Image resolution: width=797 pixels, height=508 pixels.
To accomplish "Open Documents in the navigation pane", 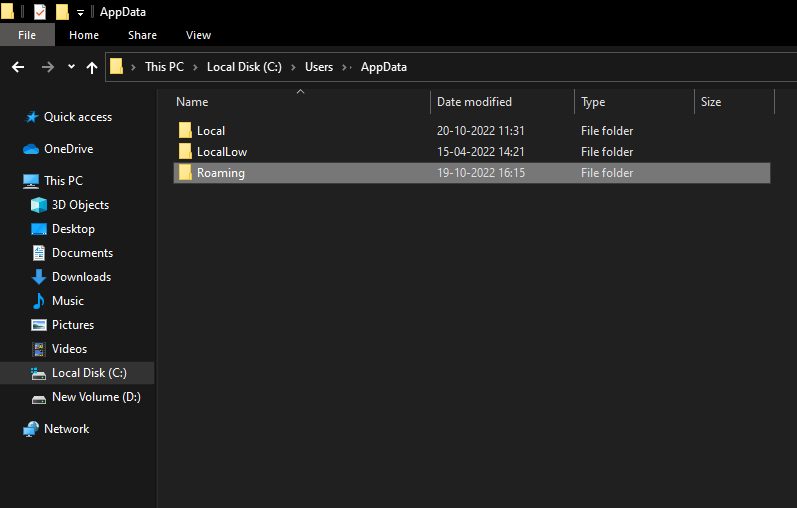I will (82, 253).
